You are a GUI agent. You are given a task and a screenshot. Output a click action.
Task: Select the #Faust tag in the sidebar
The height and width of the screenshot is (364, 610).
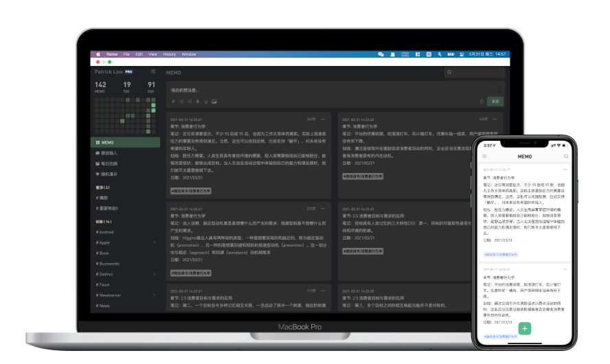(x=103, y=284)
